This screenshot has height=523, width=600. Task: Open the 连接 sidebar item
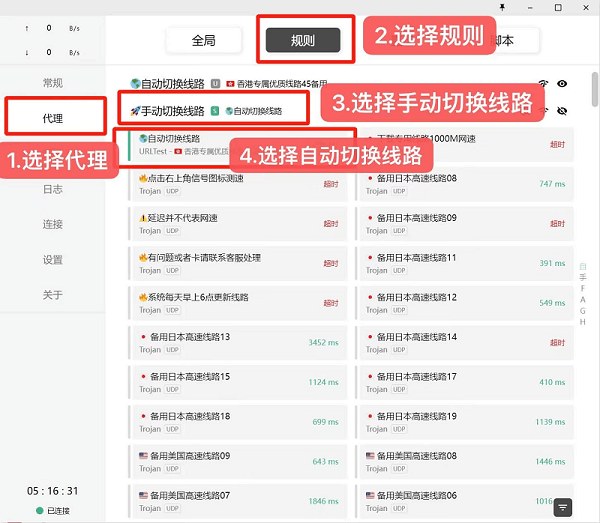coord(53,225)
